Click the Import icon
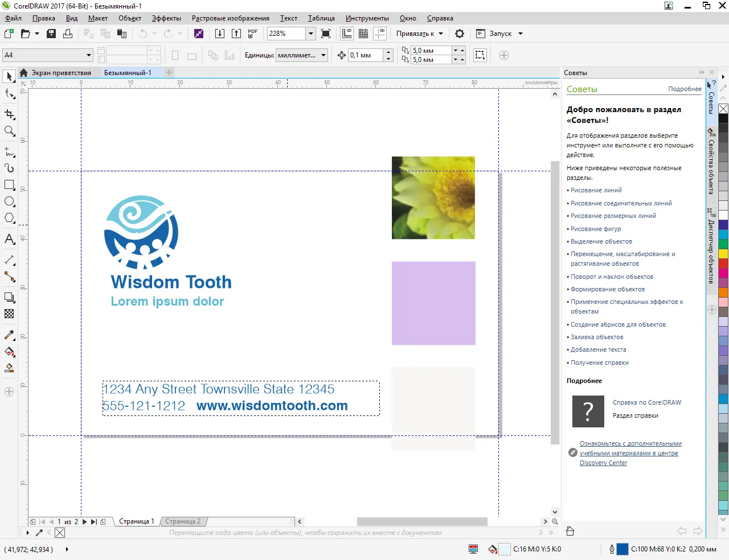Viewport: 729px width, 560px height. pos(220,34)
